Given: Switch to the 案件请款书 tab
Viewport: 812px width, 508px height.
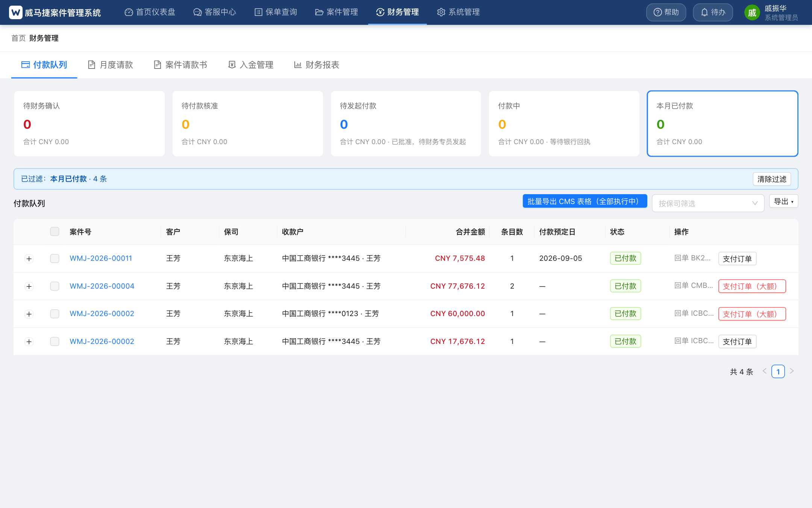Looking at the screenshot, I should 180,65.
